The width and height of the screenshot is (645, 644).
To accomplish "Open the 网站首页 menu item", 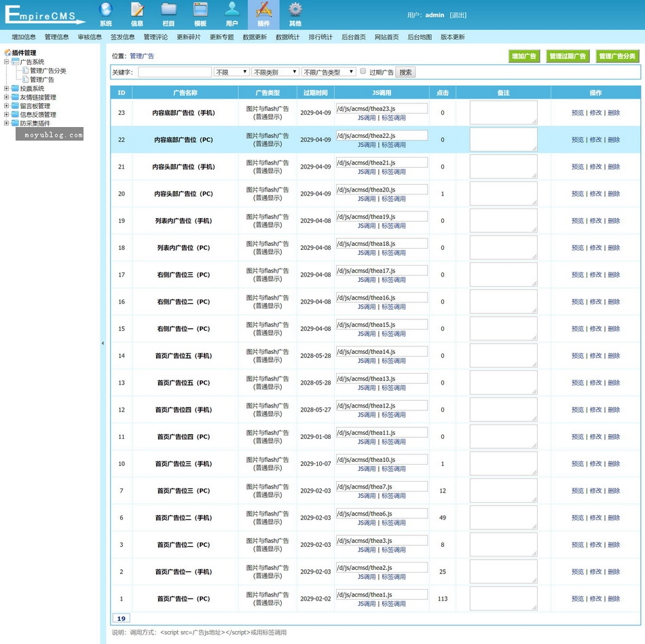I will point(387,37).
